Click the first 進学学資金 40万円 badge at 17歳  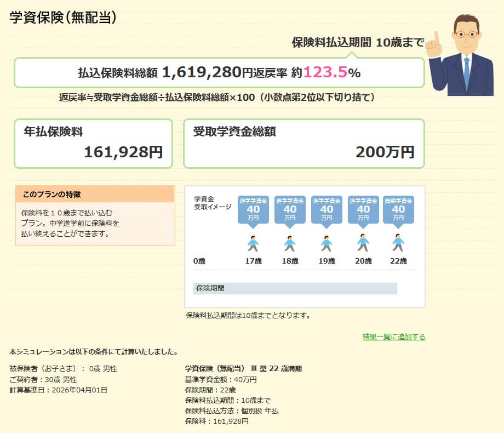(x=253, y=209)
